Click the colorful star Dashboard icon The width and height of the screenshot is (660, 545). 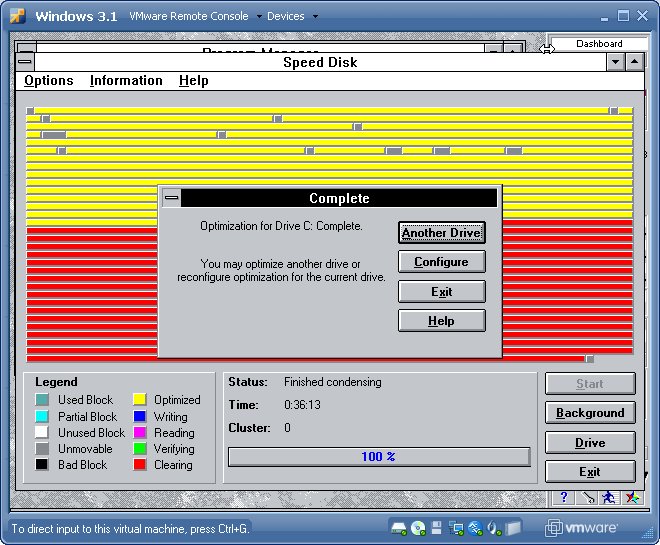coord(631,497)
